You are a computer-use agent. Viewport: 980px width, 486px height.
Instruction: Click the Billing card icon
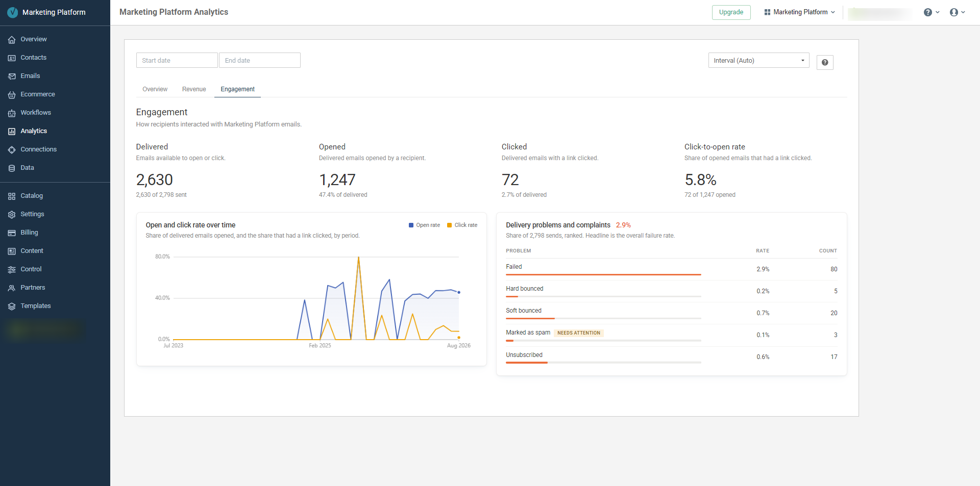pos(12,233)
